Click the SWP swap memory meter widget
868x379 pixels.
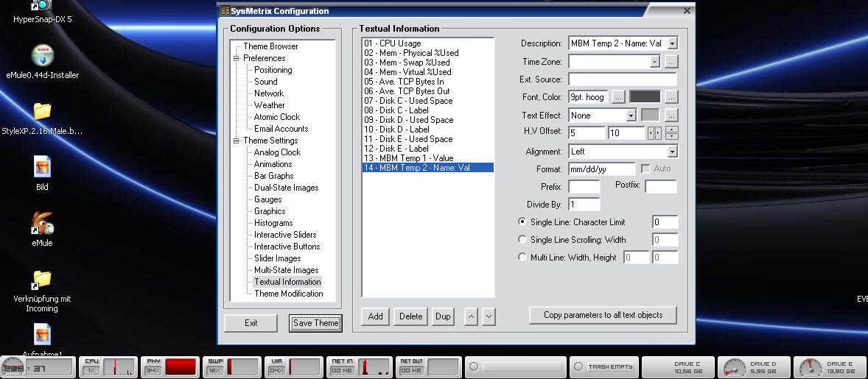click(x=231, y=366)
